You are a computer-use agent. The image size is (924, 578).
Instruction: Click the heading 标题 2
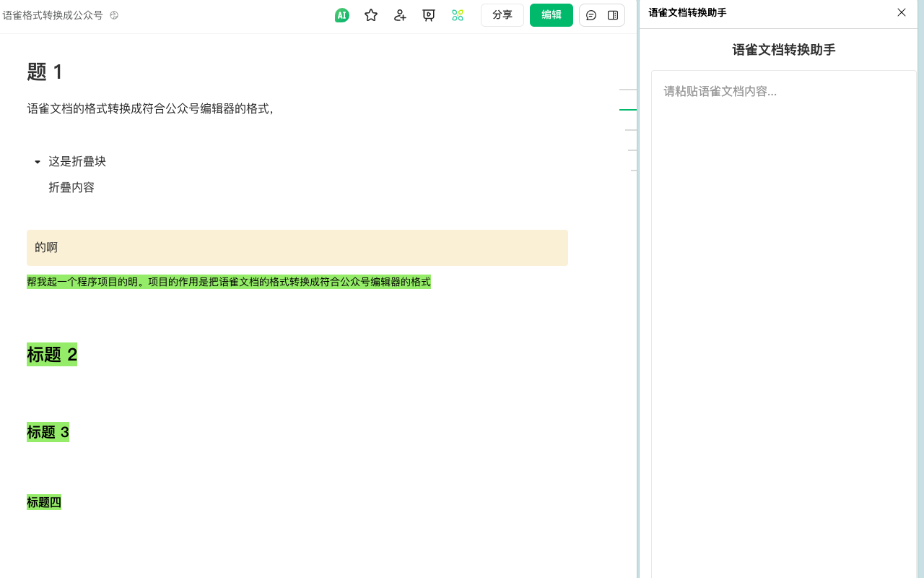pyautogui.click(x=52, y=354)
